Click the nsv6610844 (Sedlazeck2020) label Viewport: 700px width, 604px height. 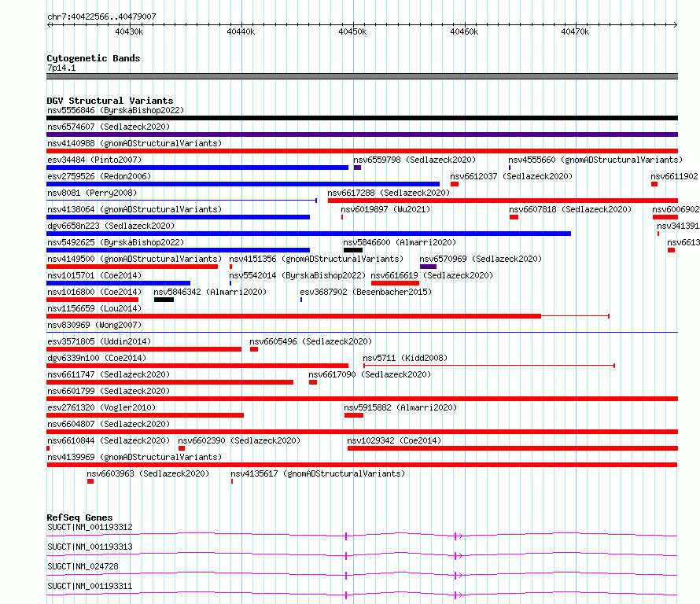point(109,440)
